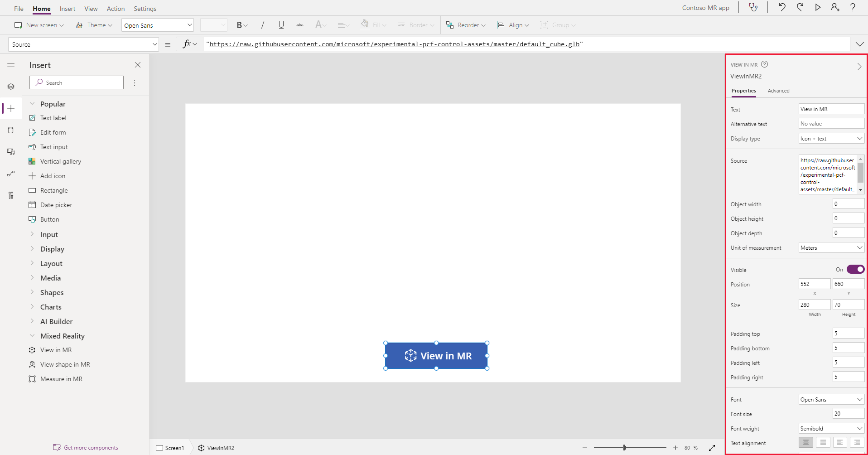Select right text alignment button
Viewport: 868px width, 455px height.
857,442
